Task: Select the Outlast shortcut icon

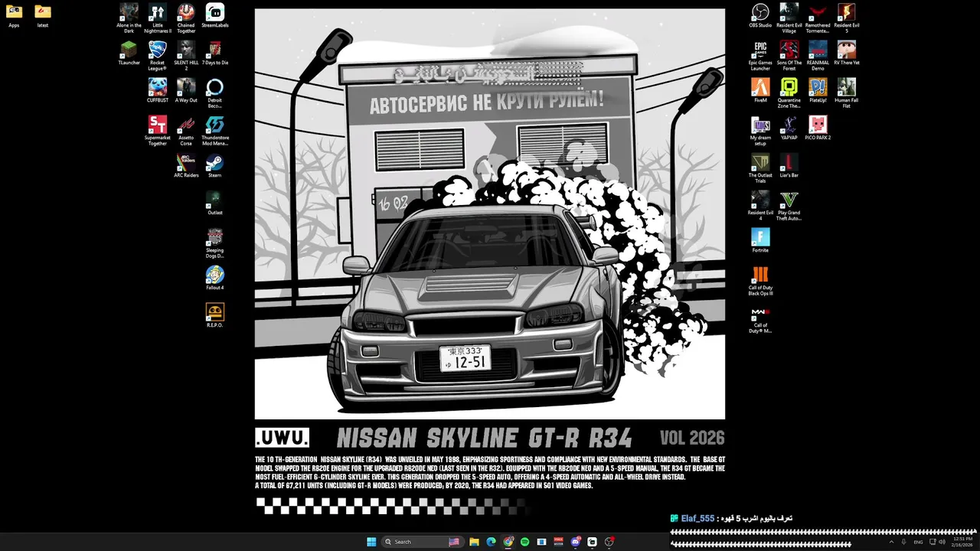Action: [x=215, y=203]
